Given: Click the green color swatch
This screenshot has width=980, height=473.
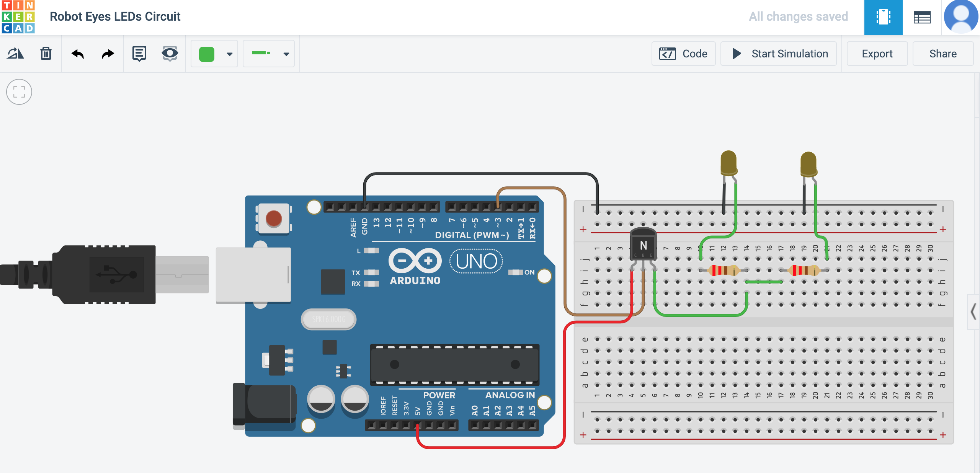Looking at the screenshot, I should 207,54.
